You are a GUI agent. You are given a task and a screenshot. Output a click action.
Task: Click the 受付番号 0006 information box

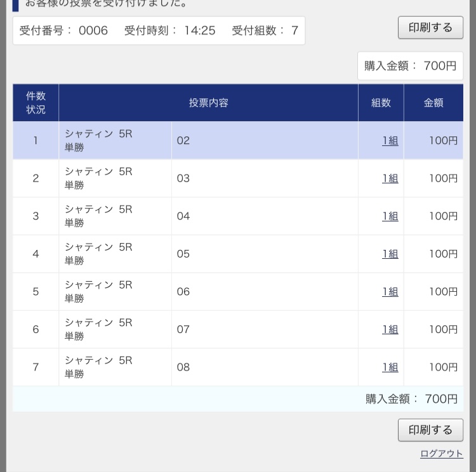(x=159, y=30)
